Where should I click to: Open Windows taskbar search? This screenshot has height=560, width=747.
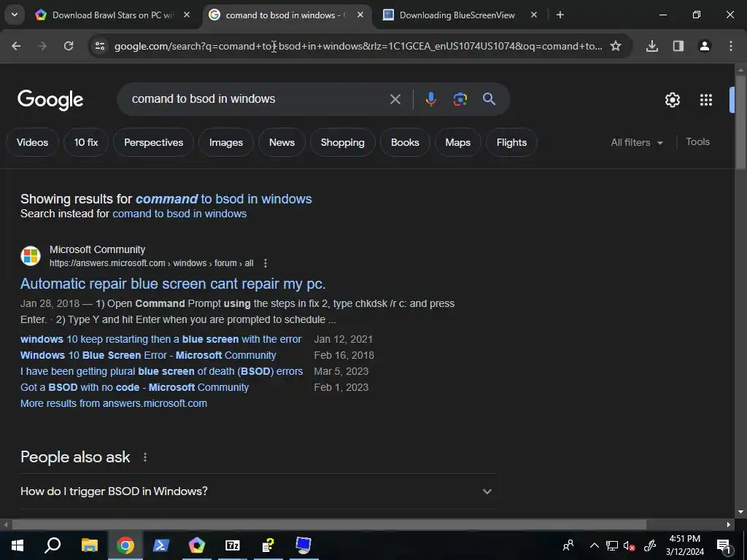(x=53, y=545)
